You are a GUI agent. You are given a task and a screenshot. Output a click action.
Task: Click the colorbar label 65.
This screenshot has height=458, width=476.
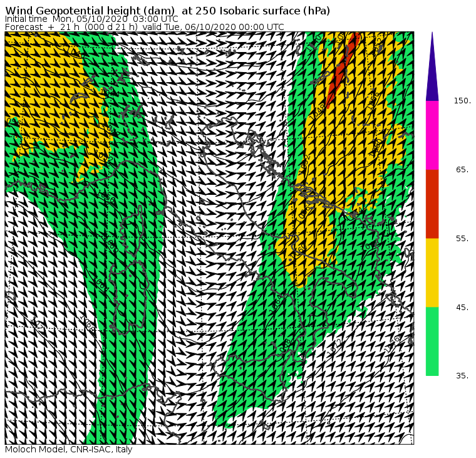click(x=462, y=169)
